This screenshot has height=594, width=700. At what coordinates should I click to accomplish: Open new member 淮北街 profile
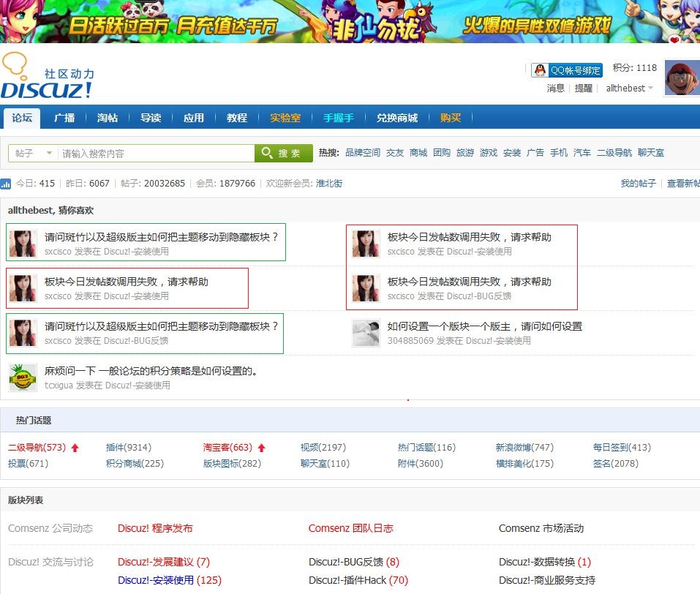[x=329, y=184]
